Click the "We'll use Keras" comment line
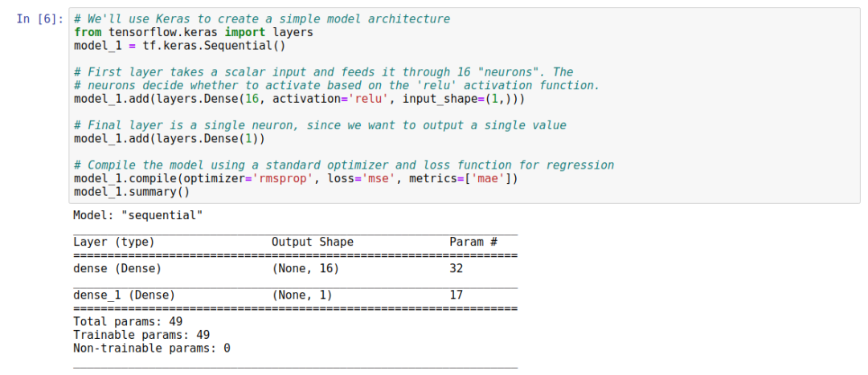This screenshot has height=375, width=868. [261, 18]
